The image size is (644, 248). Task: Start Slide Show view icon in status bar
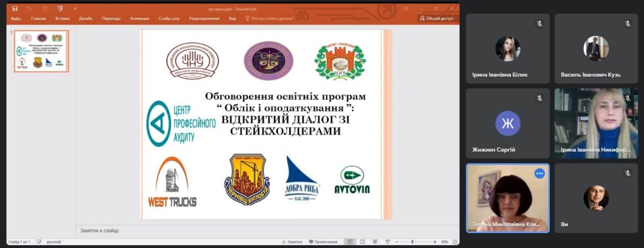(x=388, y=242)
